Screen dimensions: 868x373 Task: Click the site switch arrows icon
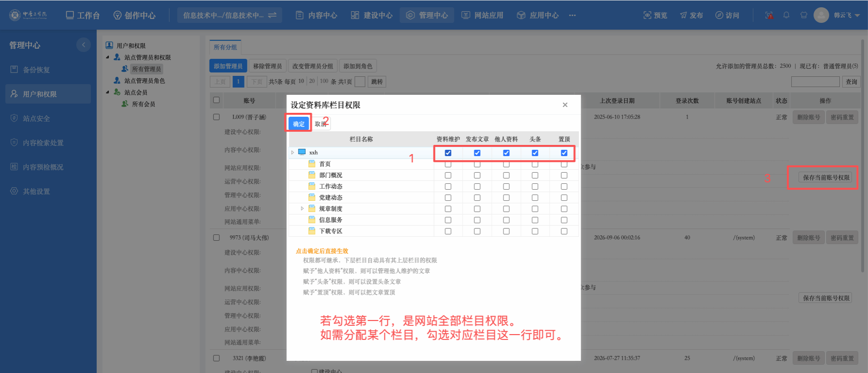pos(272,15)
